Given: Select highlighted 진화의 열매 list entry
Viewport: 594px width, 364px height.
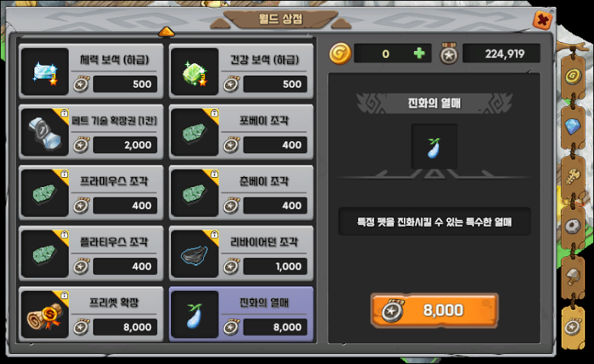Looking at the screenshot, I should [x=241, y=314].
